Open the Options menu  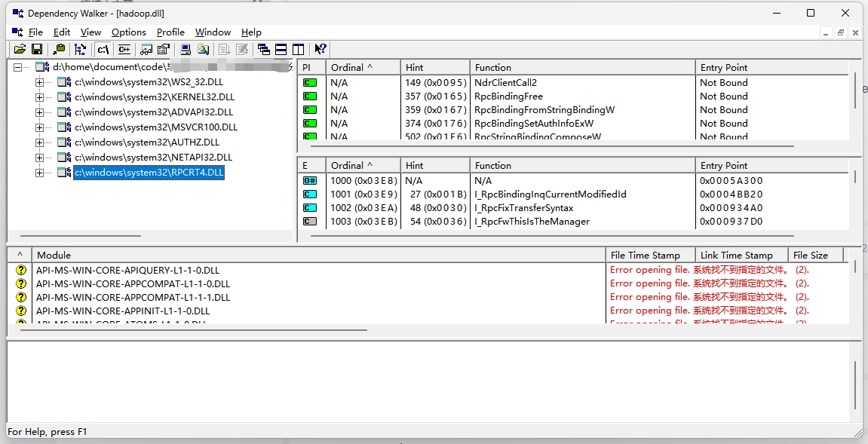(128, 32)
